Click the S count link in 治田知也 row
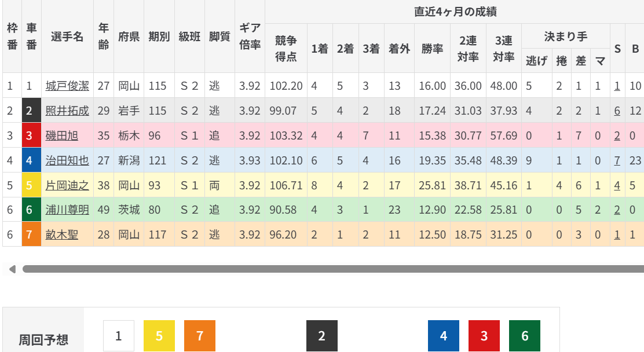The image size is (644, 352). point(617,160)
